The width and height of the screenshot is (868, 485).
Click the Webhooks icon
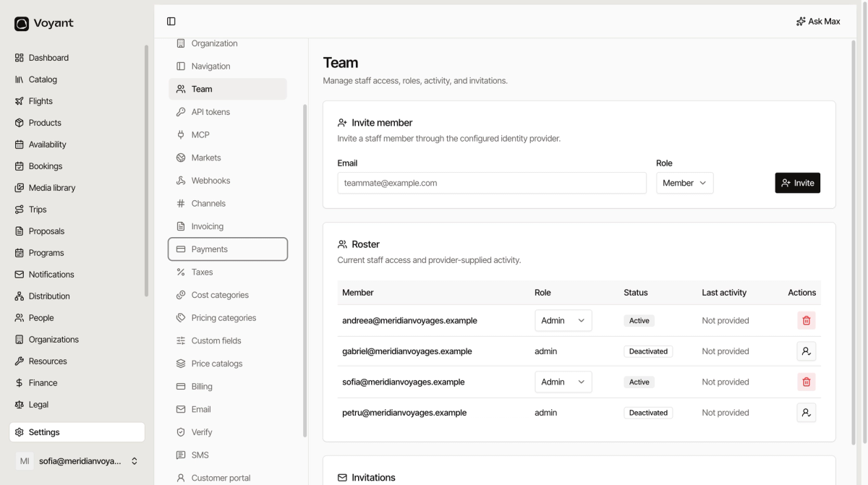[x=181, y=181]
